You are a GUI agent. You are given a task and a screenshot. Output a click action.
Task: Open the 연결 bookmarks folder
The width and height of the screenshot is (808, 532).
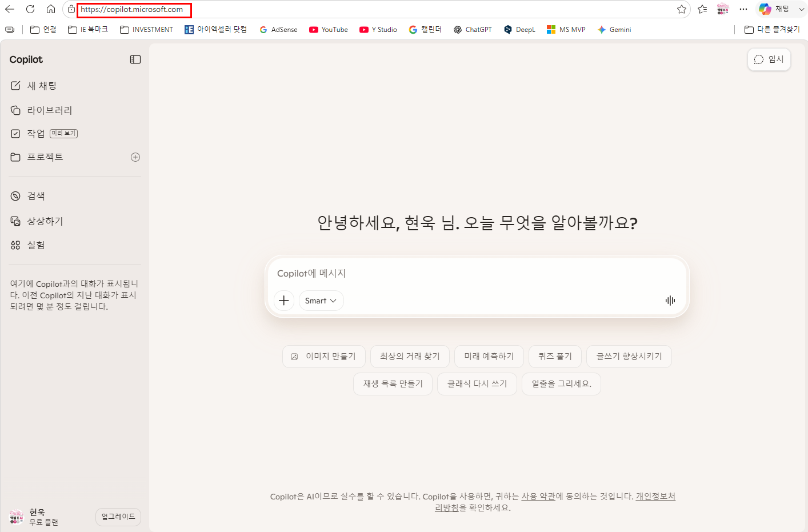[43, 30]
